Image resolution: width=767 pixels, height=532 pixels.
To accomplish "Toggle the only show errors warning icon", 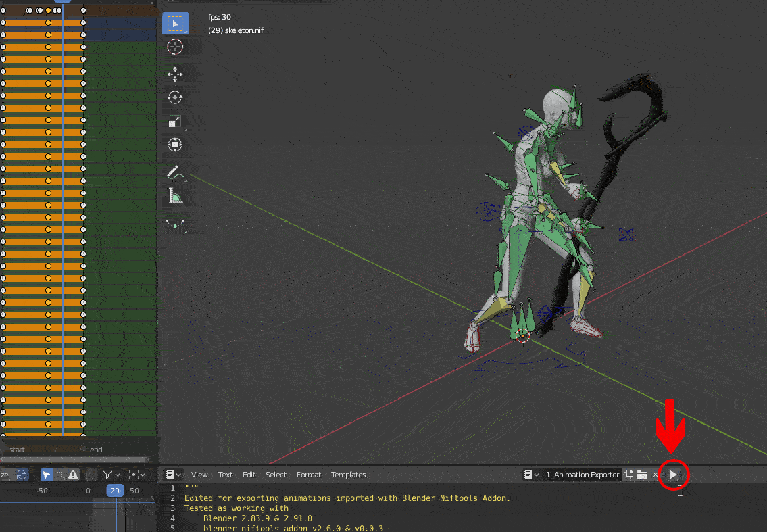I will [x=73, y=475].
